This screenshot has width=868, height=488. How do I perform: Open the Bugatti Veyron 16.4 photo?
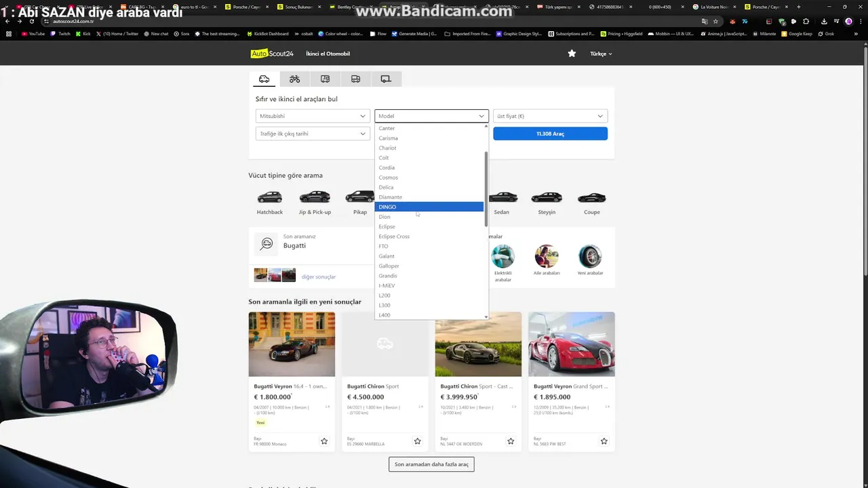(x=292, y=344)
